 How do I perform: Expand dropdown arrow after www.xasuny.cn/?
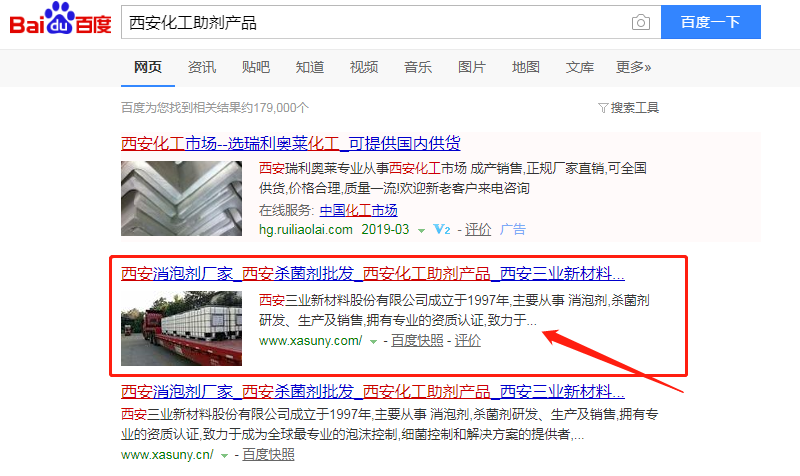[x=224, y=456]
